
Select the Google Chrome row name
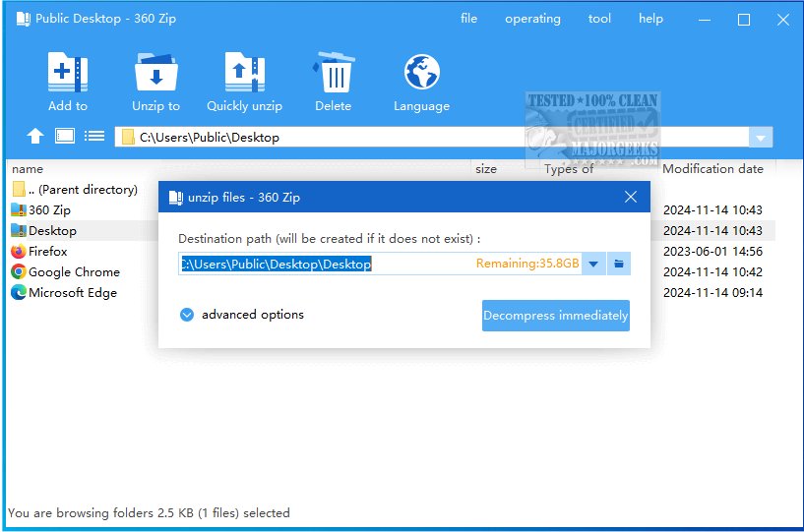click(74, 272)
